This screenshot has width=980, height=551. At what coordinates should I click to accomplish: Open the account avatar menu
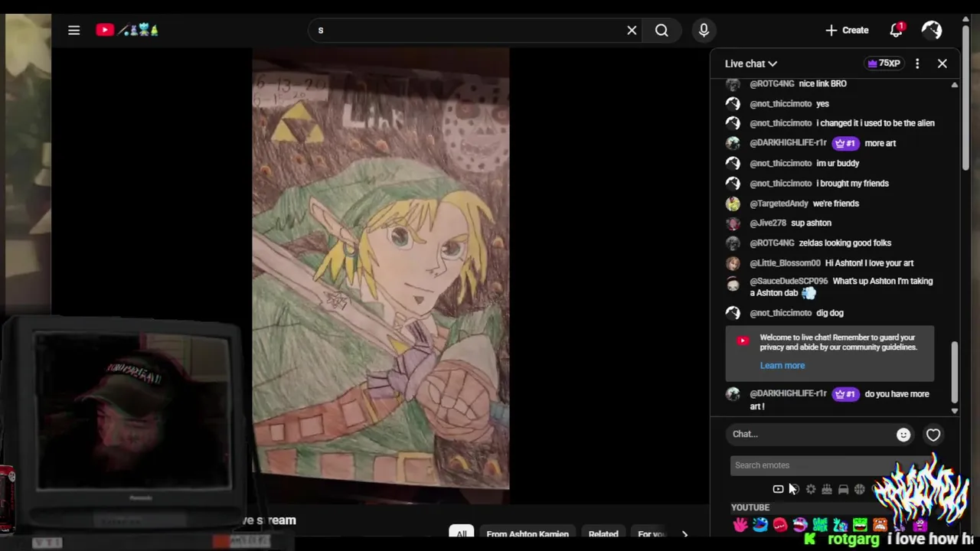click(x=932, y=31)
